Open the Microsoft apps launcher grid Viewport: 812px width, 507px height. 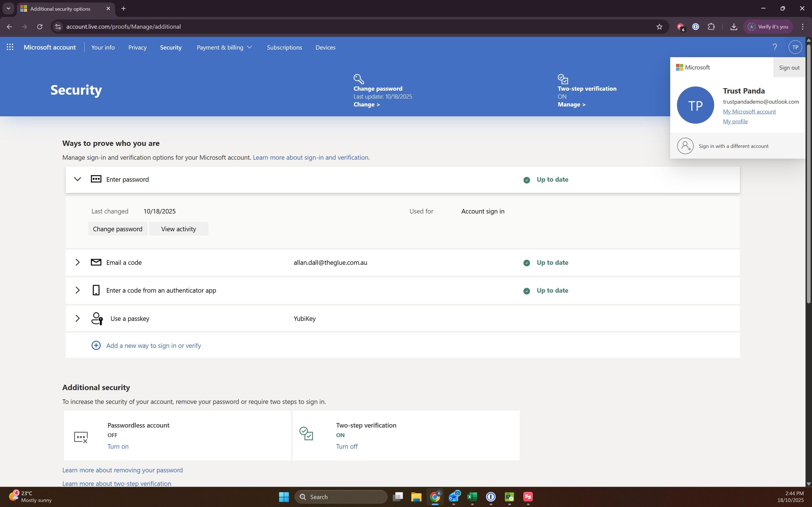(x=10, y=47)
